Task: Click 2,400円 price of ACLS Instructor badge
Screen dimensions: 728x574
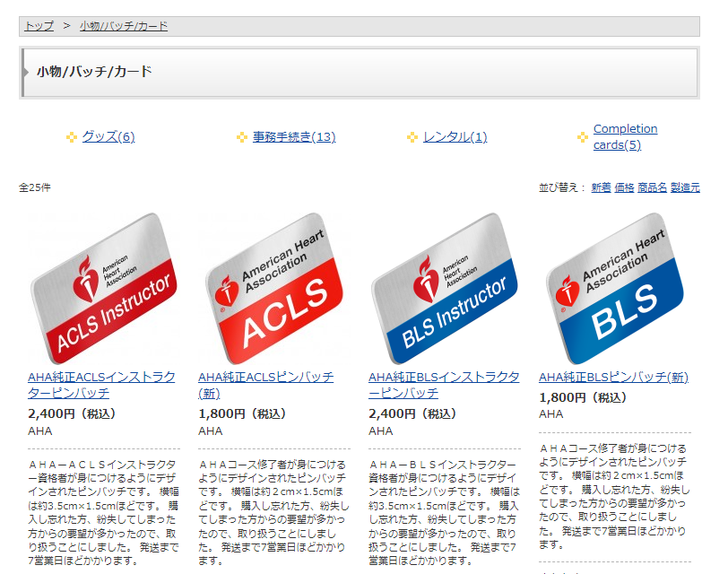Action: [72, 413]
